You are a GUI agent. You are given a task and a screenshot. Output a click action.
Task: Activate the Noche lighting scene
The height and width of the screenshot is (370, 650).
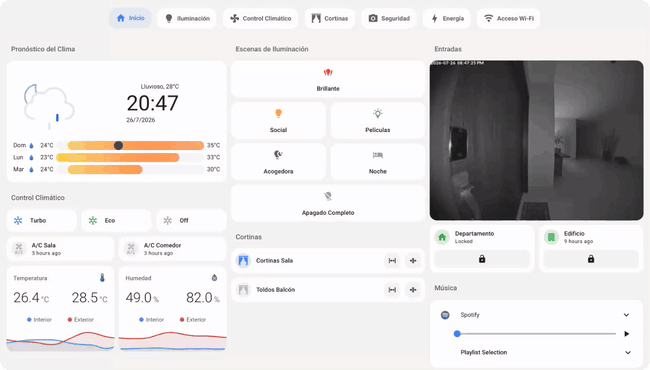378,162
